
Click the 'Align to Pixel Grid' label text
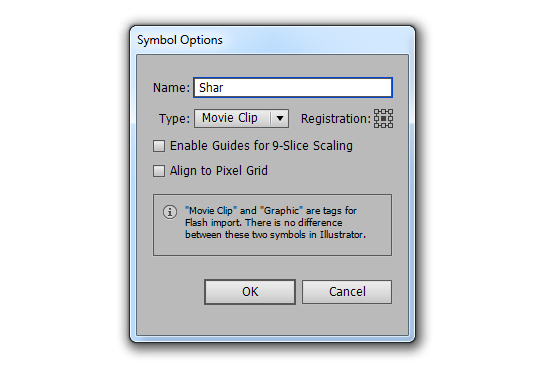(219, 171)
